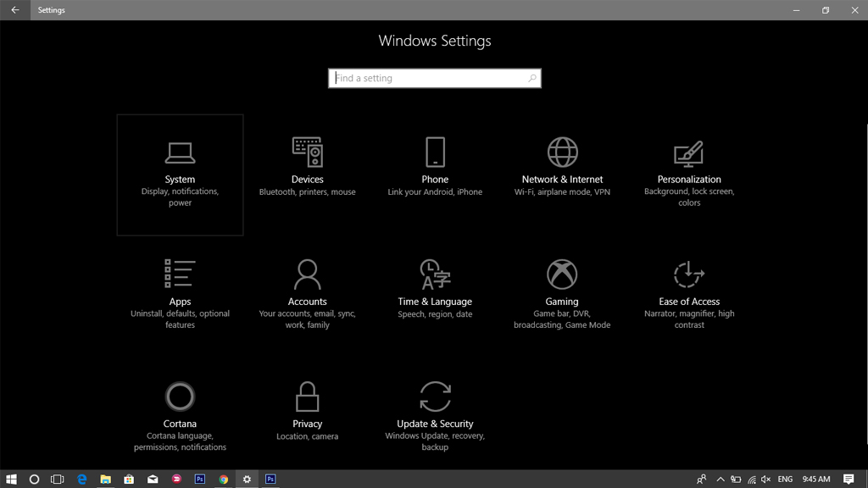Screen dimensions: 868x488
Task: Open File Explorer from taskbar
Action: click(105, 480)
